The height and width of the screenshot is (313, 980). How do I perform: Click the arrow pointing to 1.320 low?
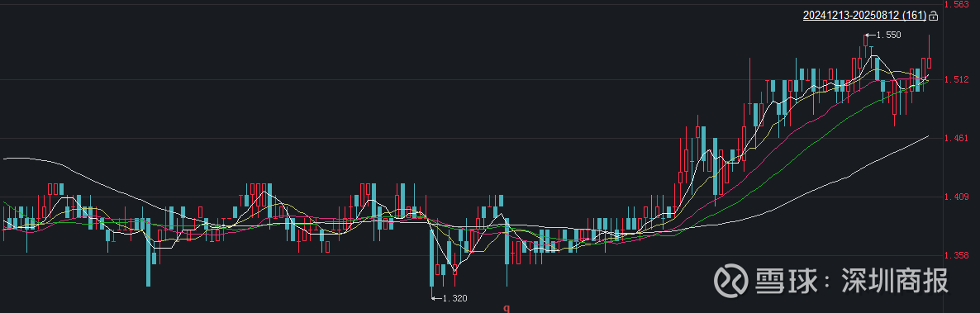(436, 298)
